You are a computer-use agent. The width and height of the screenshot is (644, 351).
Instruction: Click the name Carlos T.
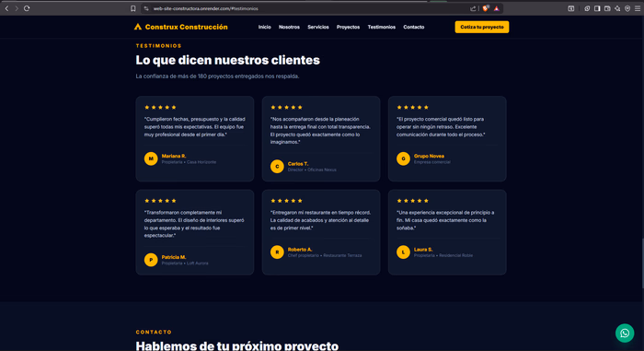[x=298, y=164]
